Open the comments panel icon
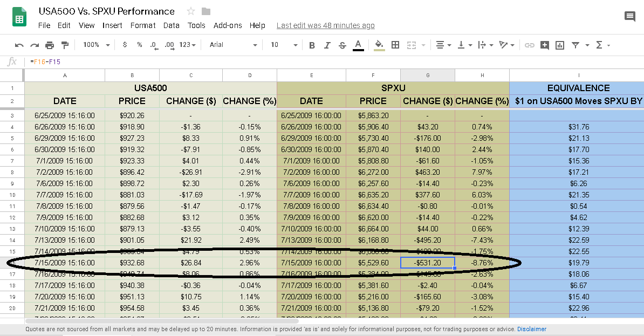644x336 pixels. click(x=629, y=16)
